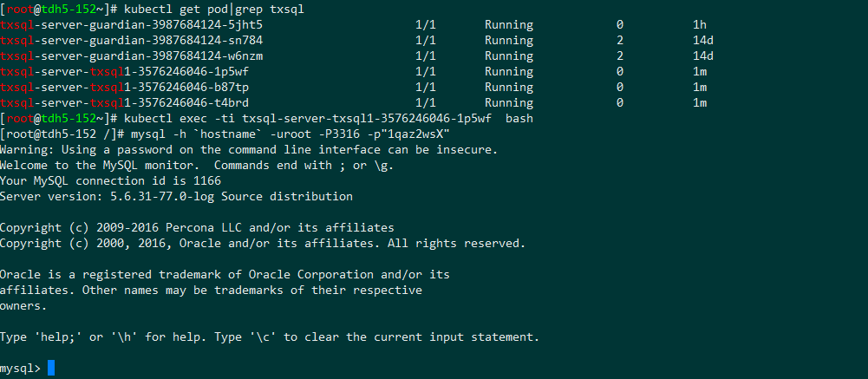Click the 14d age of the sn784 pod

point(703,40)
